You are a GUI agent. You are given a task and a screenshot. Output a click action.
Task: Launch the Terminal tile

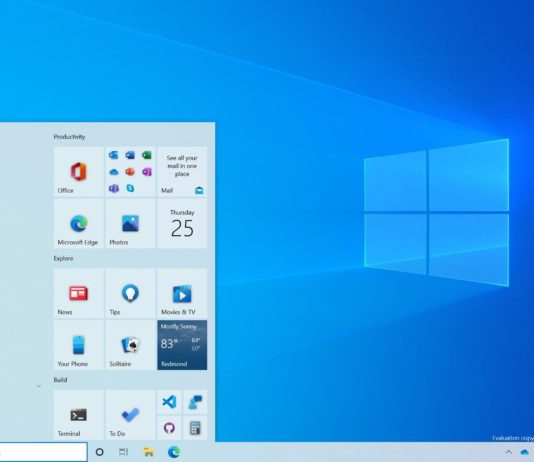point(79,415)
